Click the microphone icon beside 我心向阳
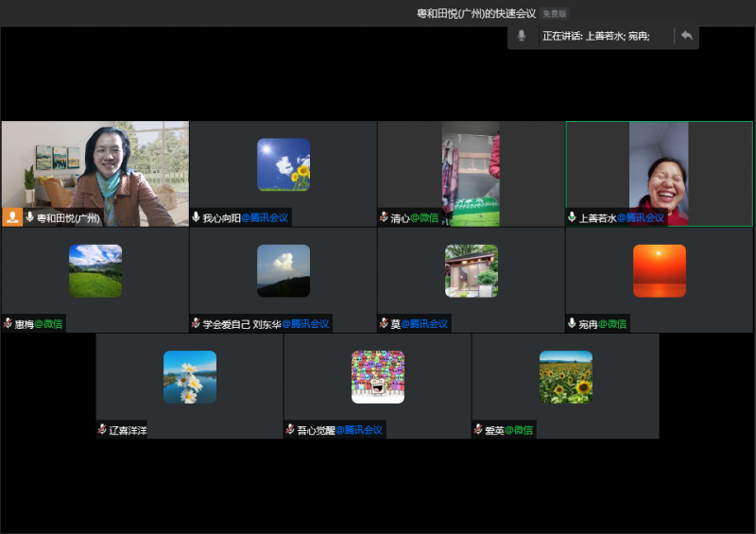The height and width of the screenshot is (534, 756). pyautogui.click(x=196, y=217)
